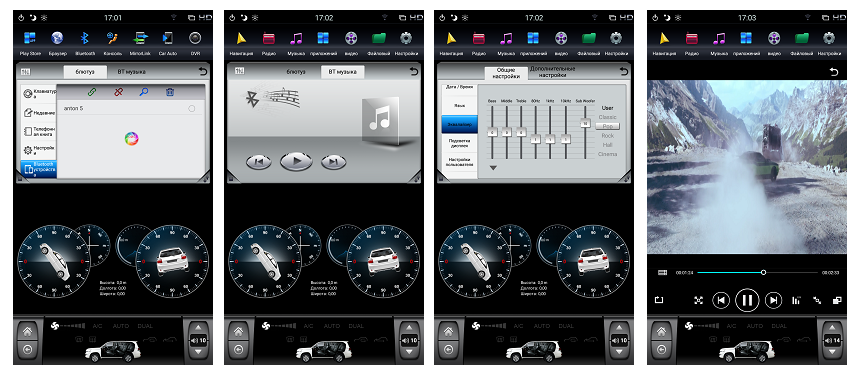Toggle the repeat loop icon in video player
Image resolution: width=860 pixels, height=377 pixels.
tap(659, 300)
